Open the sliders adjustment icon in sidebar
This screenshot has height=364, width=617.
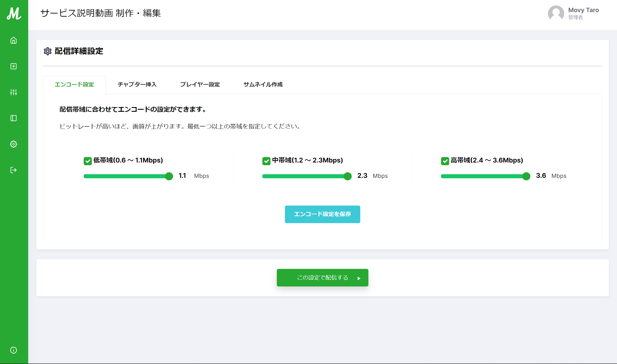(x=14, y=92)
